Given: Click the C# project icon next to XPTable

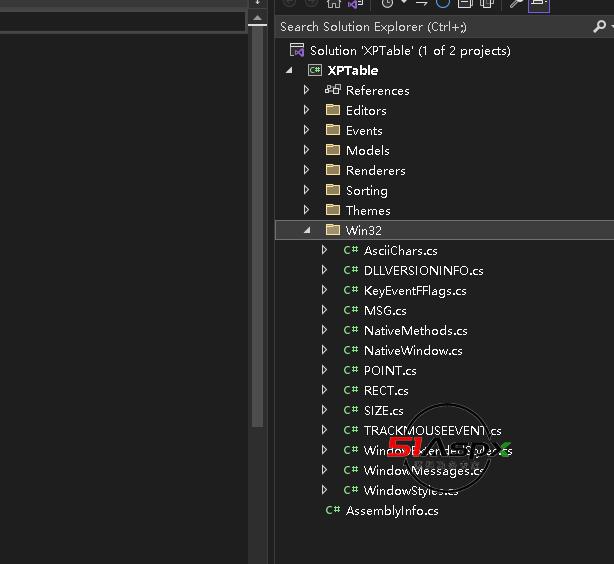Looking at the screenshot, I should pyautogui.click(x=315, y=70).
